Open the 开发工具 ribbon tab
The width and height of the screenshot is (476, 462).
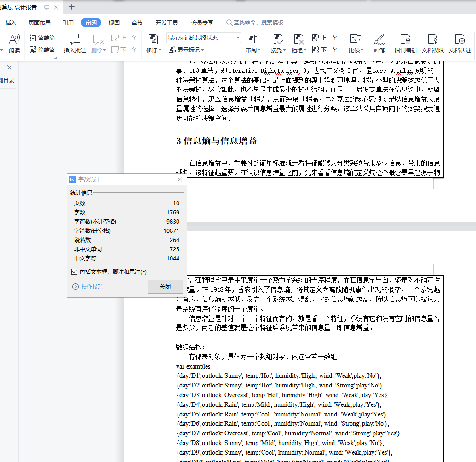(x=166, y=23)
